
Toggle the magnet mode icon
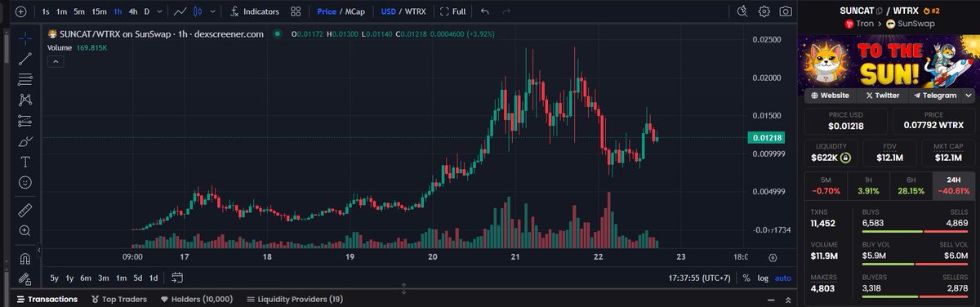click(25, 260)
